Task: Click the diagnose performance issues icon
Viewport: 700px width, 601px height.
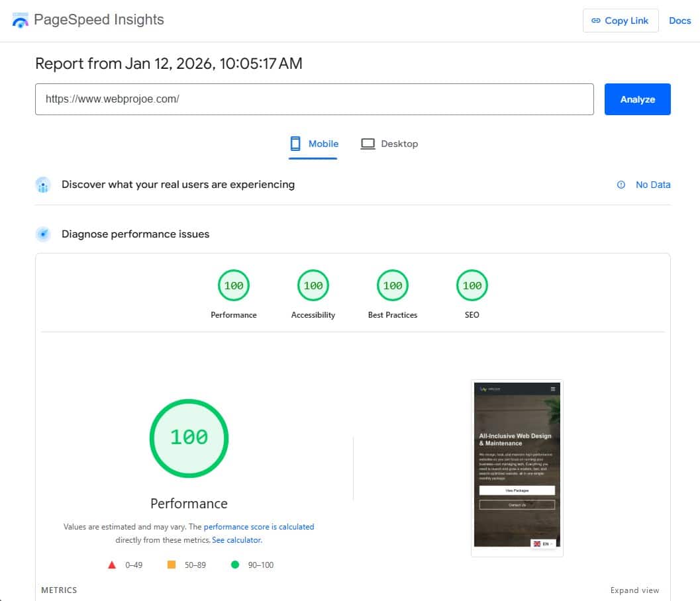Action: click(x=43, y=234)
